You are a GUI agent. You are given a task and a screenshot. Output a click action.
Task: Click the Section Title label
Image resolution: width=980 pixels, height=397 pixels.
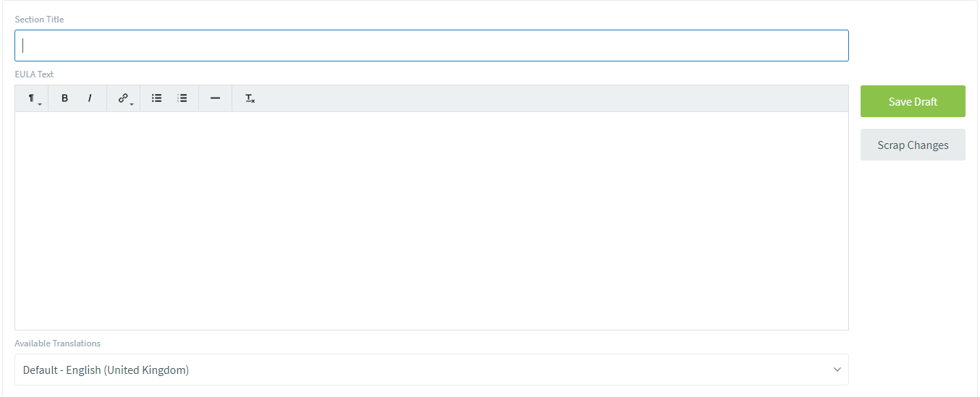click(39, 20)
